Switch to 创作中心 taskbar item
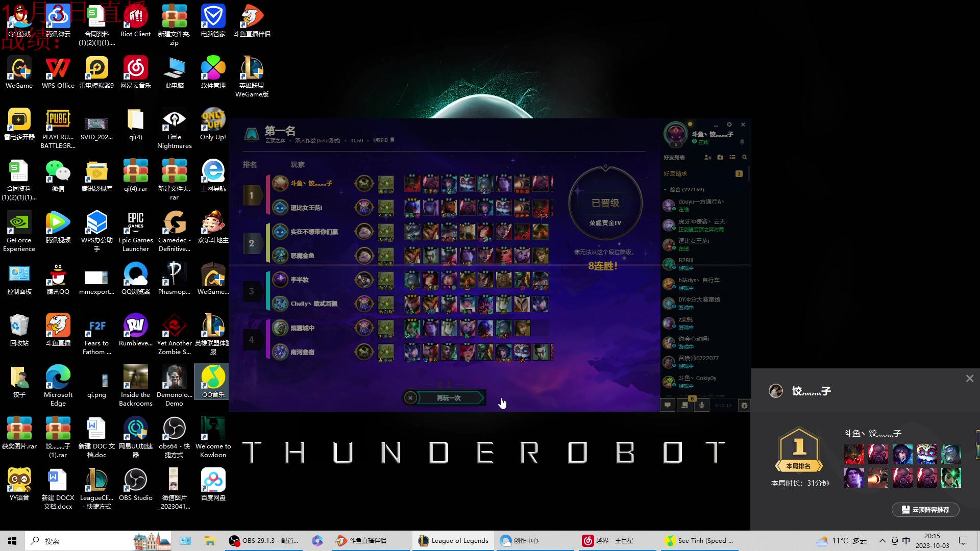980x551 pixels. pyautogui.click(x=535, y=541)
